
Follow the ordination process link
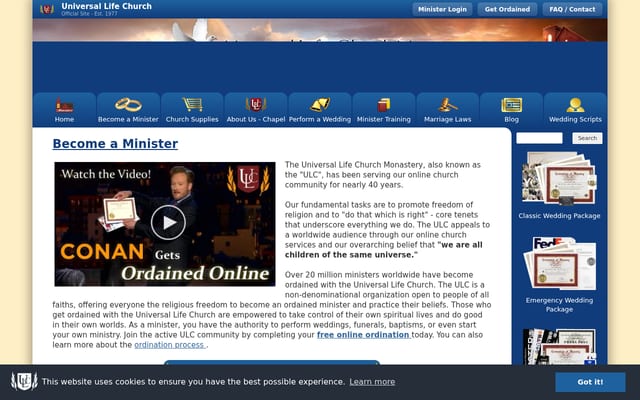(x=170, y=345)
